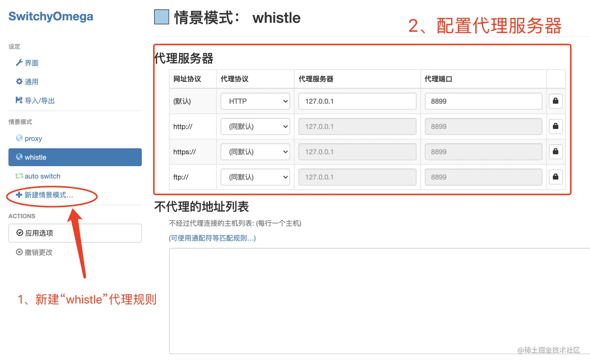The width and height of the screenshot is (590, 364).
Task: Click the wrench icon beside 界面
Action: (x=19, y=62)
